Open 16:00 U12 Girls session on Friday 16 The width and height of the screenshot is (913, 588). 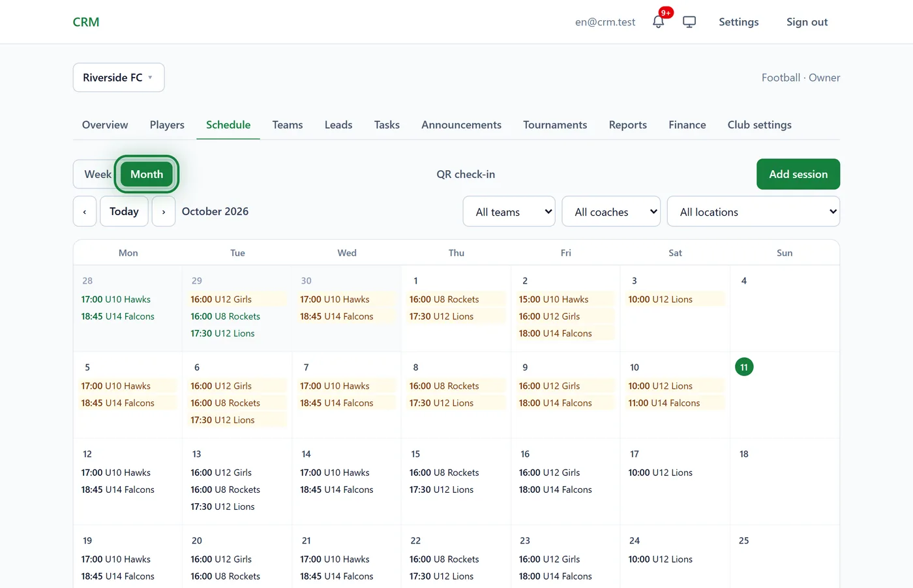coord(565,473)
